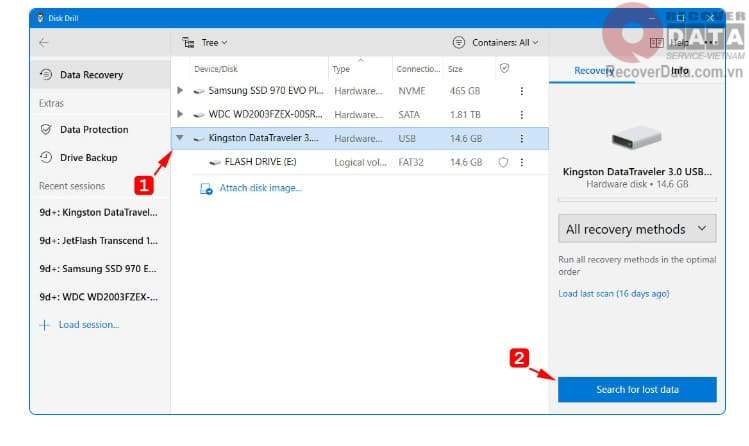The width and height of the screenshot is (749, 446).
Task: Click the Data Protection shield icon
Action: pos(46,129)
